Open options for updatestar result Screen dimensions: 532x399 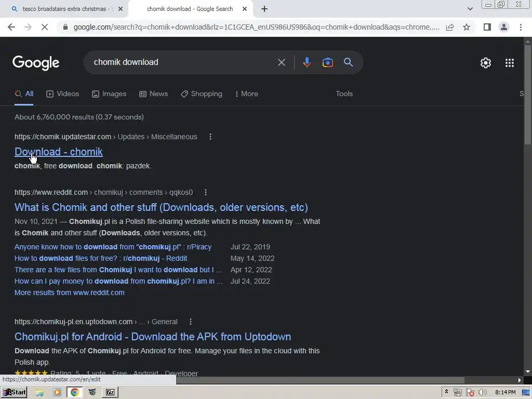tap(210, 137)
